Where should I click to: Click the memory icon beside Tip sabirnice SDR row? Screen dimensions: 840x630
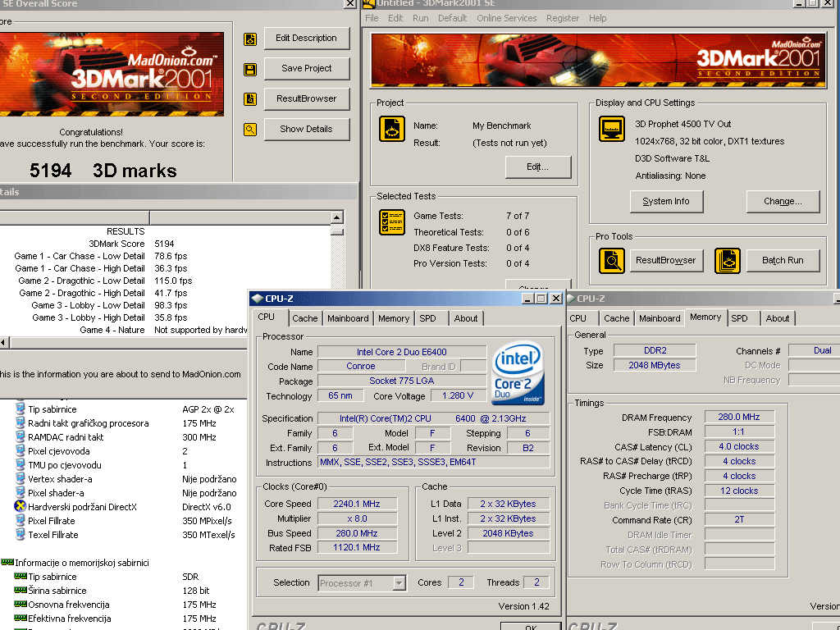(x=21, y=576)
